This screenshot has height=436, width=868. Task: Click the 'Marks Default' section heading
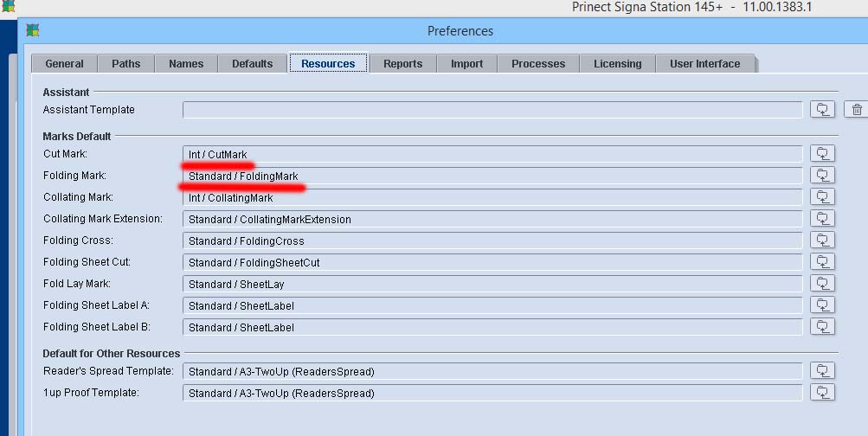tap(77, 136)
